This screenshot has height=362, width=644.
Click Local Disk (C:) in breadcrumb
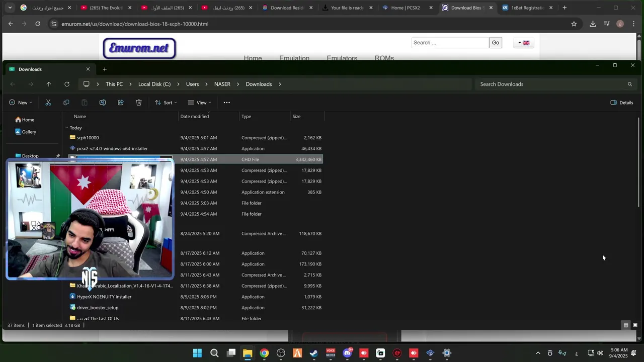click(154, 84)
